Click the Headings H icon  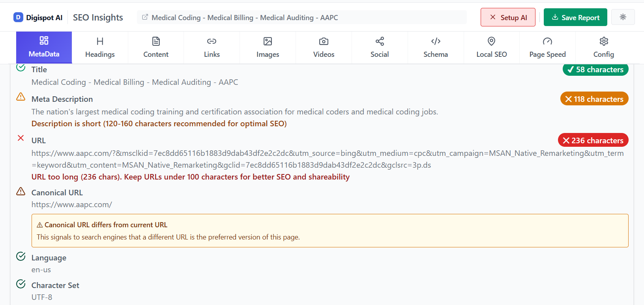tap(100, 41)
